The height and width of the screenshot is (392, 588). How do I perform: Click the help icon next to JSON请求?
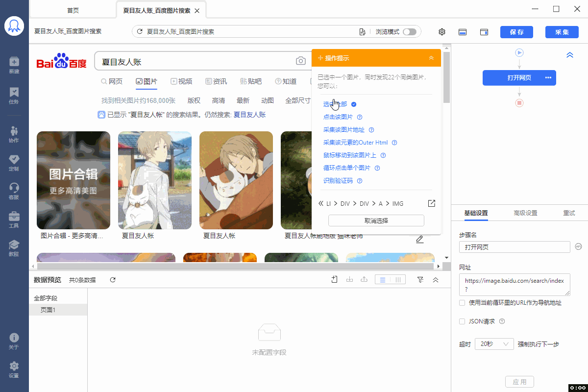(502, 321)
